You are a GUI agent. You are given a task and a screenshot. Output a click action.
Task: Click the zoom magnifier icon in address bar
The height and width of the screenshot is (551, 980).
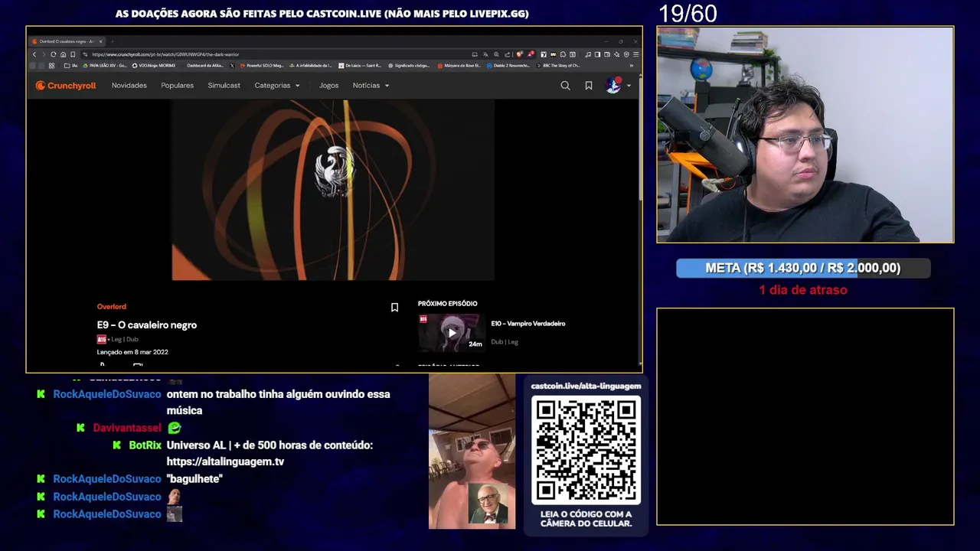click(496, 54)
